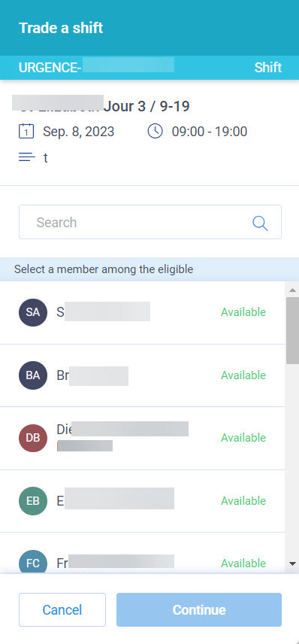Click the Available status for member DB
The height and width of the screenshot is (644, 299).
pyautogui.click(x=243, y=438)
